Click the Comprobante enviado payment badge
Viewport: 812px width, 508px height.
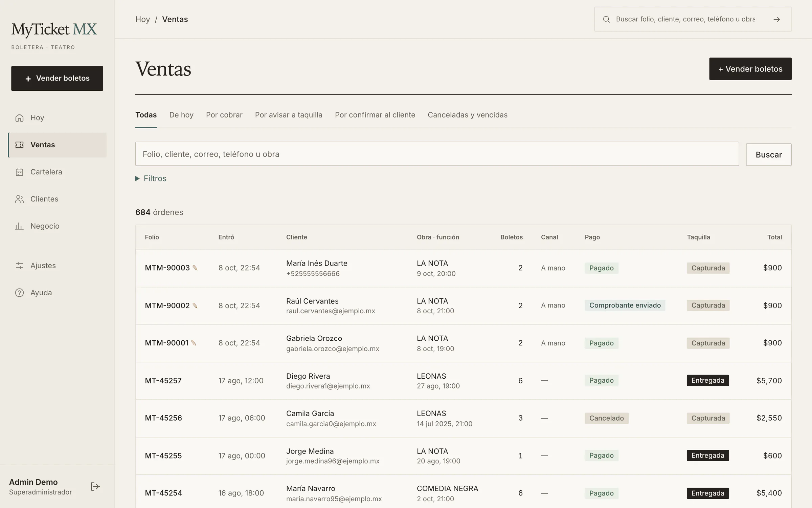[x=625, y=305]
